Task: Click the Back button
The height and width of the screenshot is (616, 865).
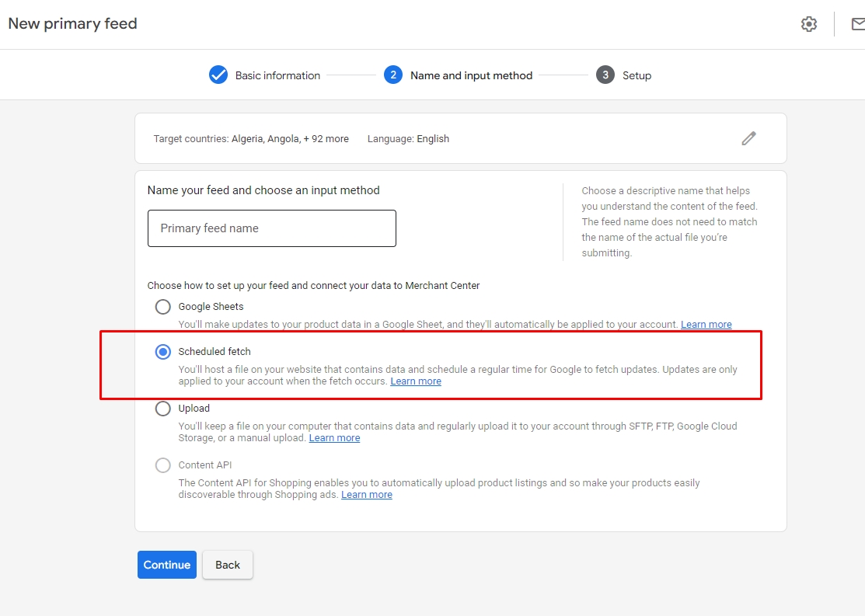Action: click(228, 565)
